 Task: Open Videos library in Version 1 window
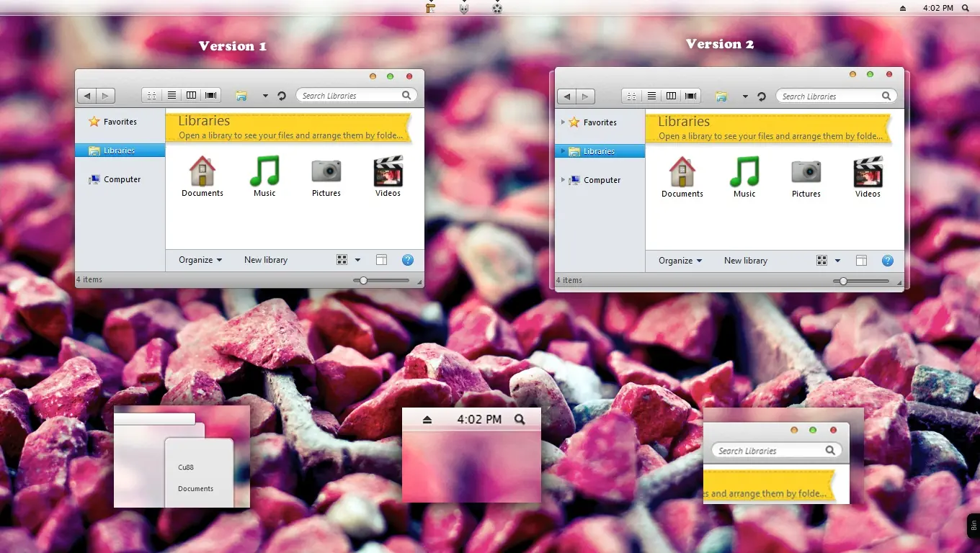388,177
